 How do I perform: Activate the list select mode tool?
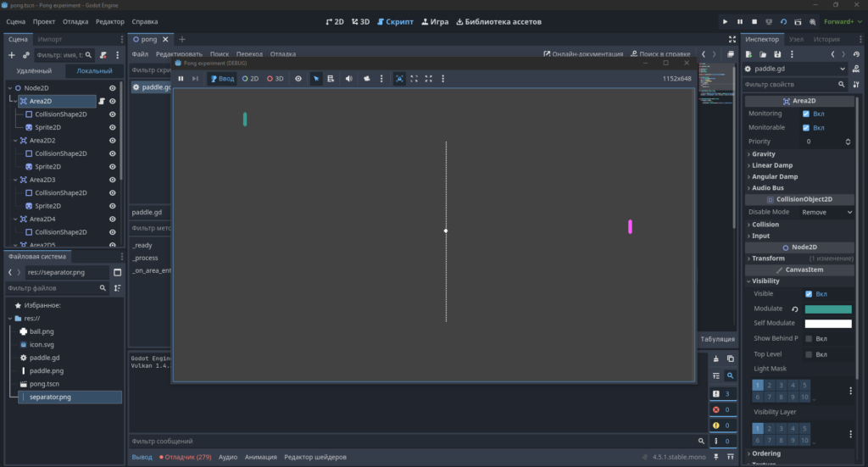click(331, 79)
